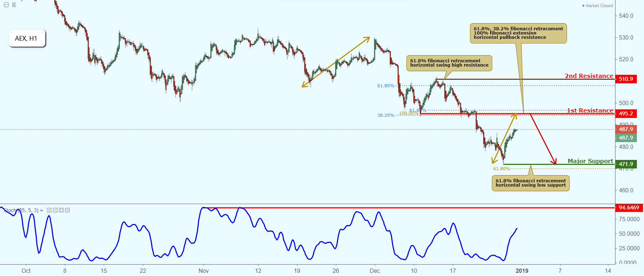Screen dimensions: 644x276
Task: Click the green 471.9 price tag
Action: coord(626,164)
